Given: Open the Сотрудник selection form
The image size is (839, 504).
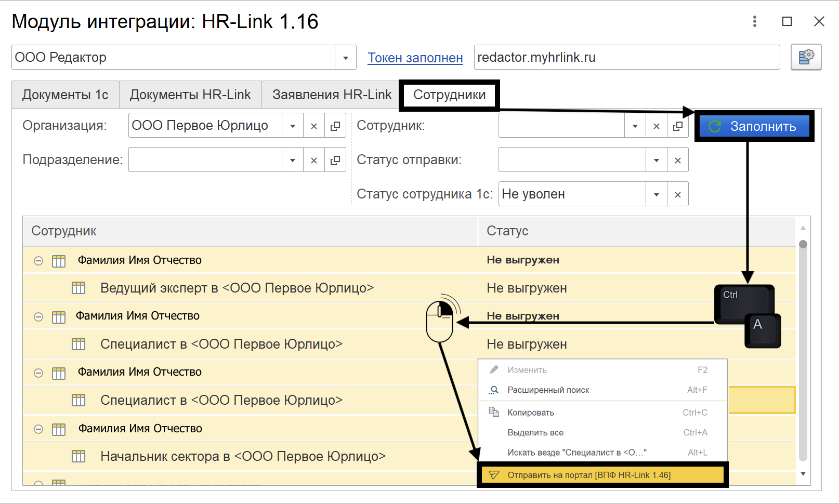Looking at the screenshot, I should click(678, 126).
